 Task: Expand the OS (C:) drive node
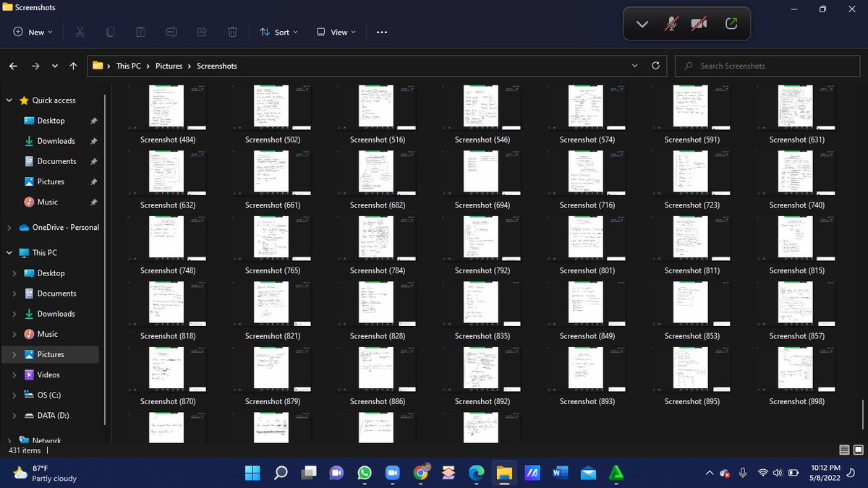click(x=14, y=395)
